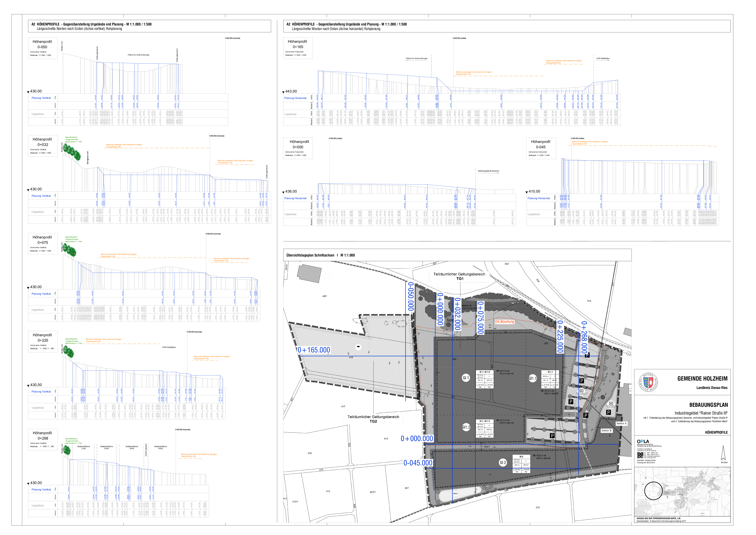Click the "Teilräumlicher Geltungsbereich TG1" label
The height and width of the screenshot is (535, 756).
pyautogui.click(x=459, y=276)
